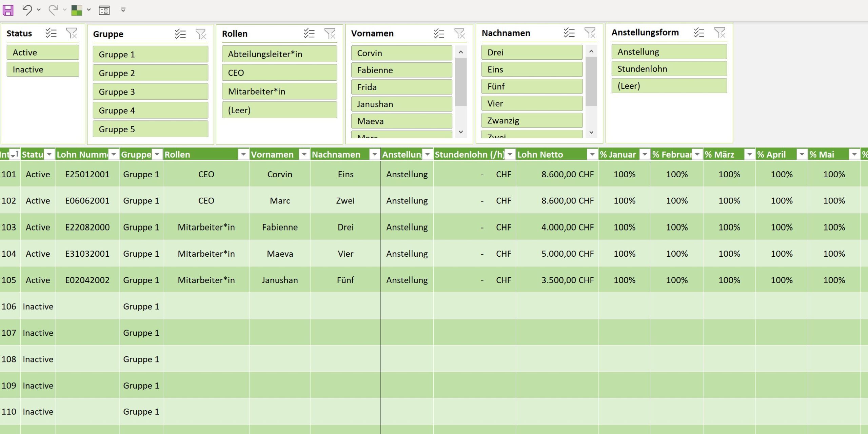Clear filter on Anstellungsform slicer
The width and height of the screenshot is (868, 434).
click(719, 33)
